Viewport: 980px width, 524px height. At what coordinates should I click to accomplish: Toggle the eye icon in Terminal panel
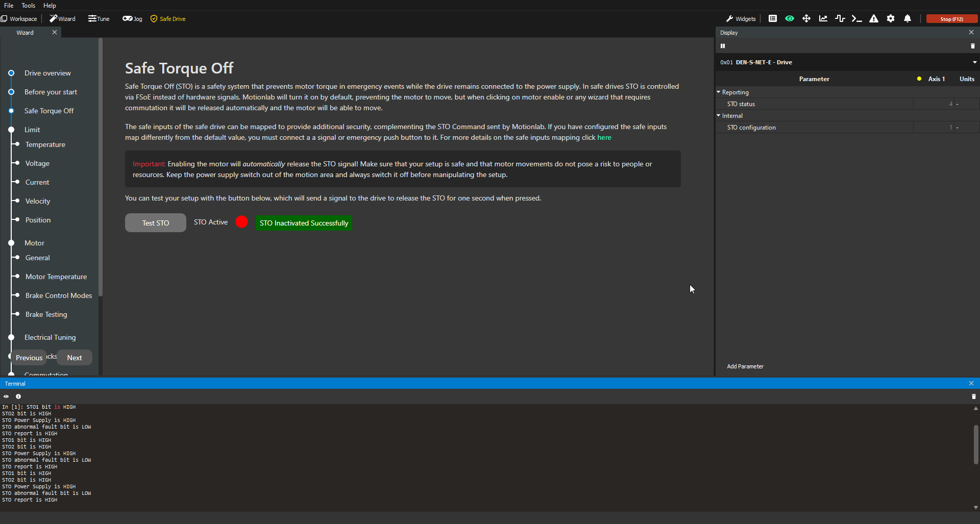coord(6,396)
